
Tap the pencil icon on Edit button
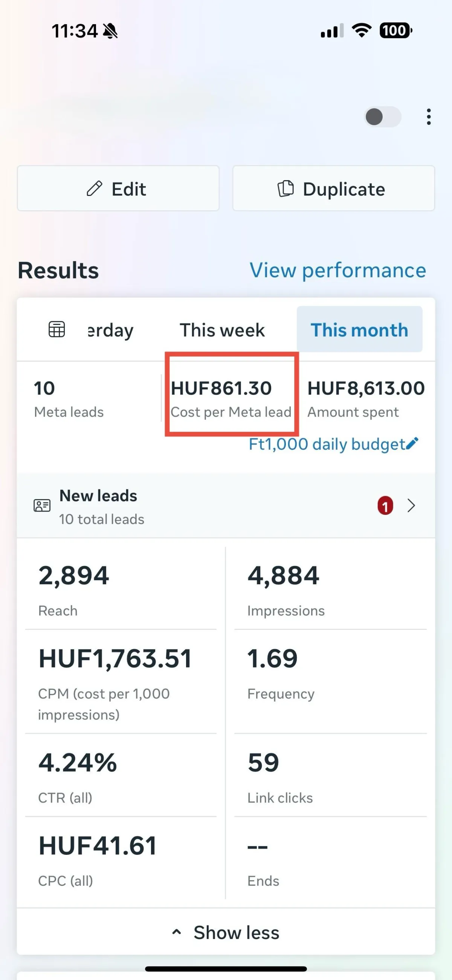[x=94, y=189]
